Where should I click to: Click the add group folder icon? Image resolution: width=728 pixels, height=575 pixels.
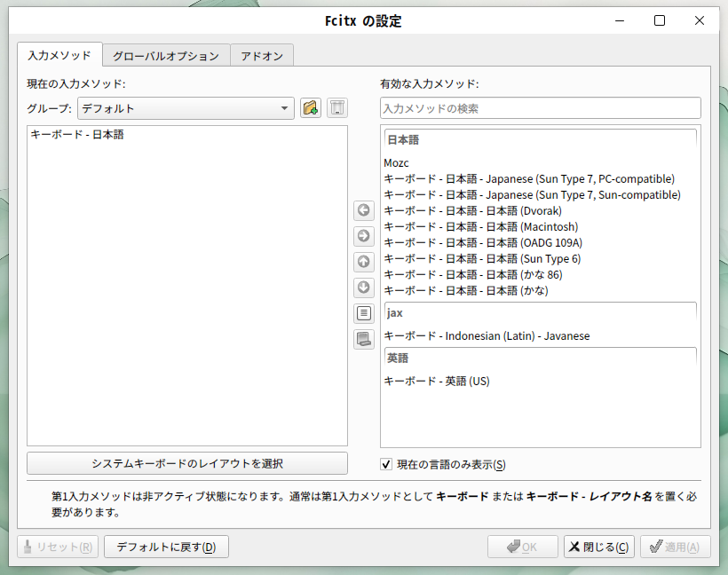[311, 108]
